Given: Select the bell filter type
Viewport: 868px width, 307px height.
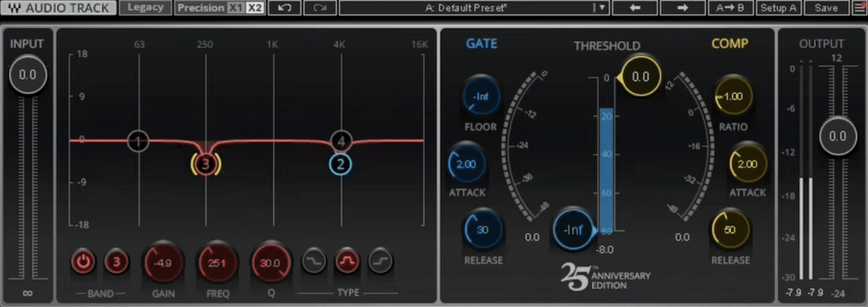Looking at the screenshot, I should pos(347,262).
